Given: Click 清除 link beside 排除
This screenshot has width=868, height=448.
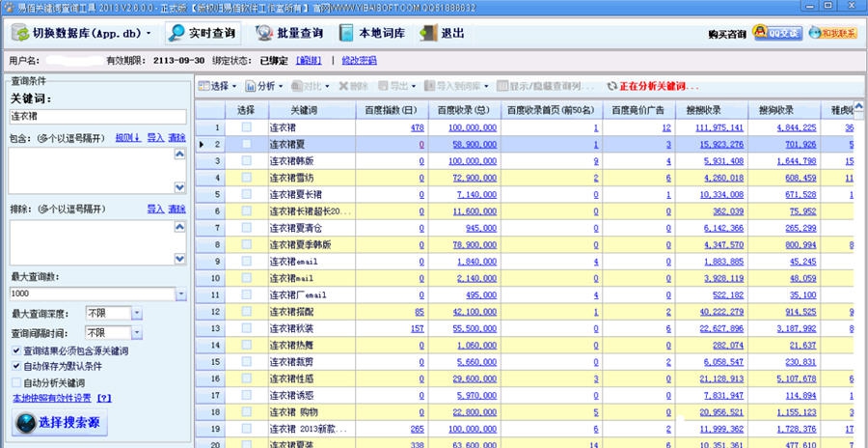Looking at the screenshot, I should [177, 209].
